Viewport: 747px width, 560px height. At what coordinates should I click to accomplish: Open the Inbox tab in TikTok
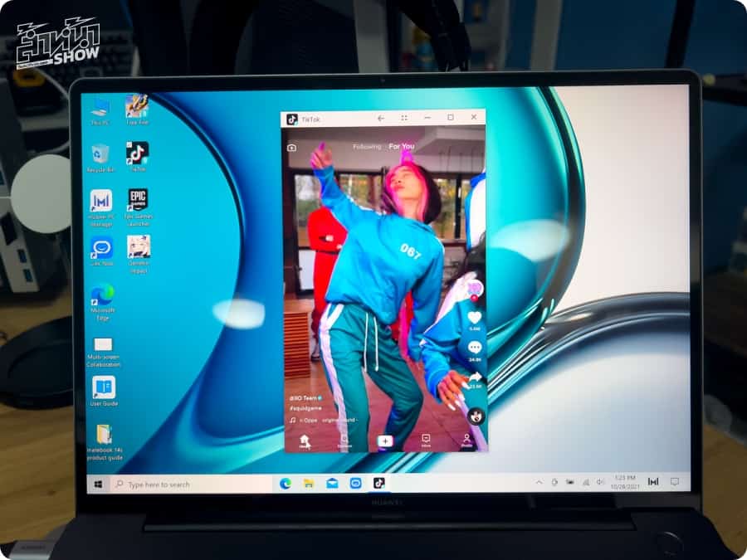click(426, 441)
